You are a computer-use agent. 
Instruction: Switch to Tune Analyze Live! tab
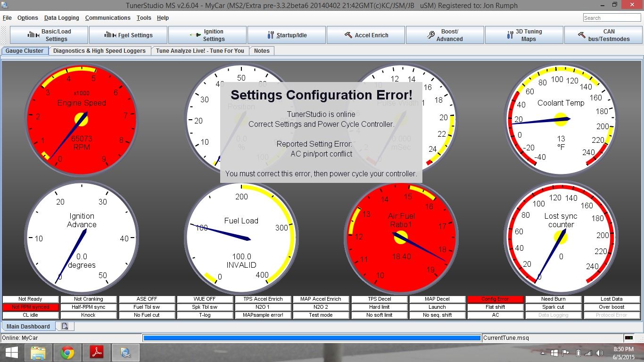(x=200, y=51)
